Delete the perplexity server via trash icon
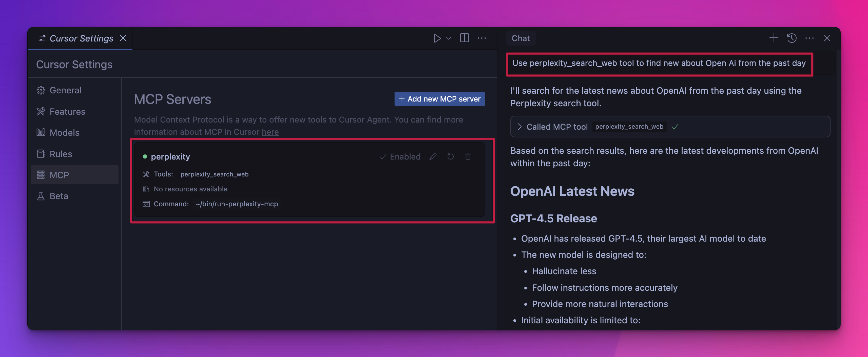Screen dimensions: 868x357 coord(468,157)
